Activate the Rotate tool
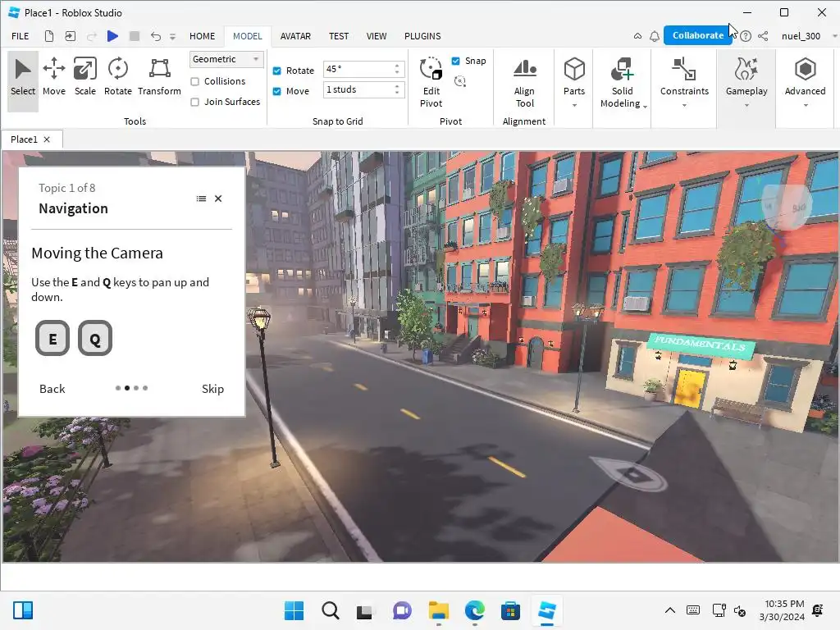 tap(117, 76)
